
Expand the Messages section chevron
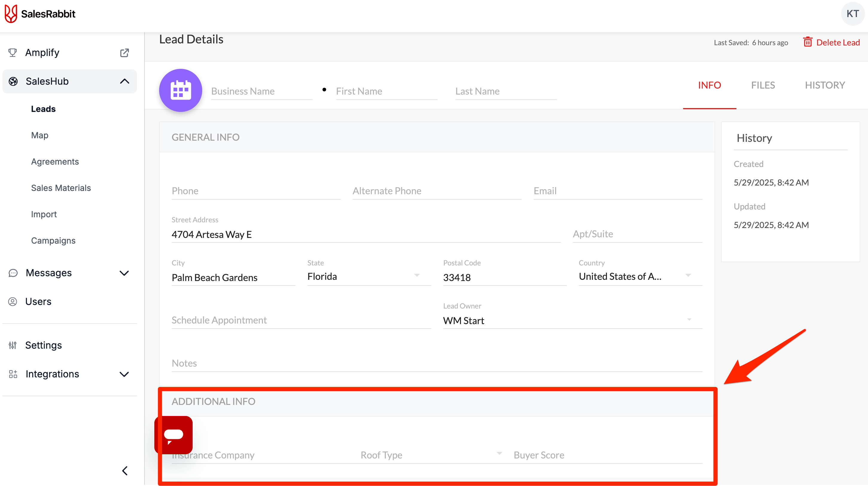[x=124, y=273]
